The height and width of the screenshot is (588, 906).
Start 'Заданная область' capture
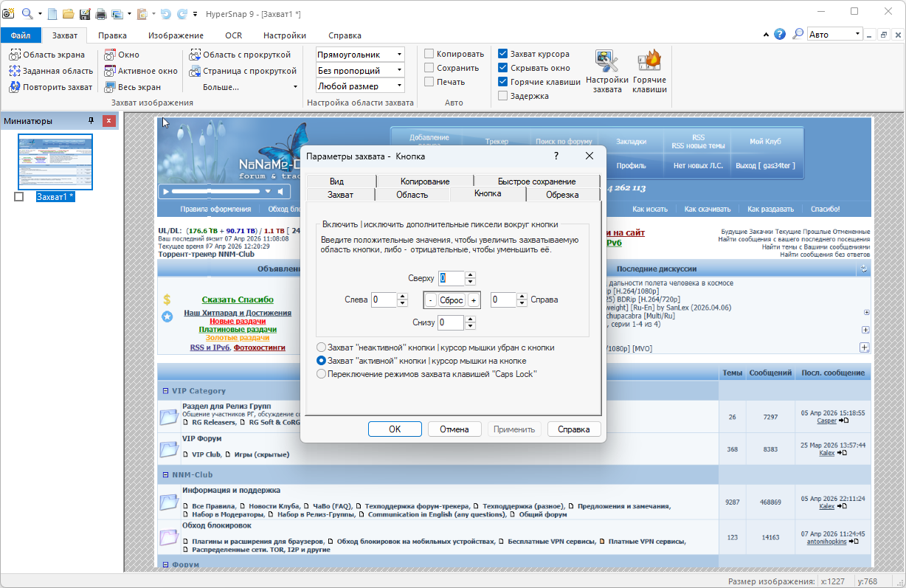tap(52, 71)
